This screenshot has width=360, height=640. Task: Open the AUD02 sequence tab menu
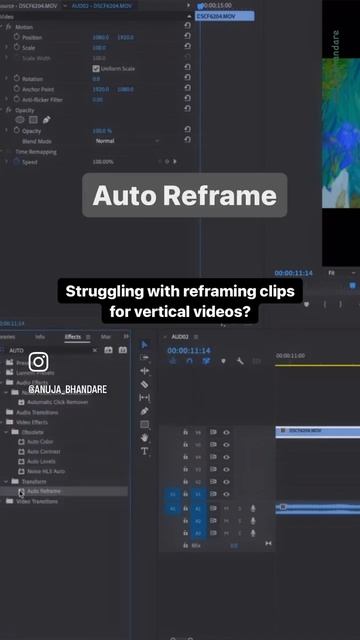click(x=196, y=337)
